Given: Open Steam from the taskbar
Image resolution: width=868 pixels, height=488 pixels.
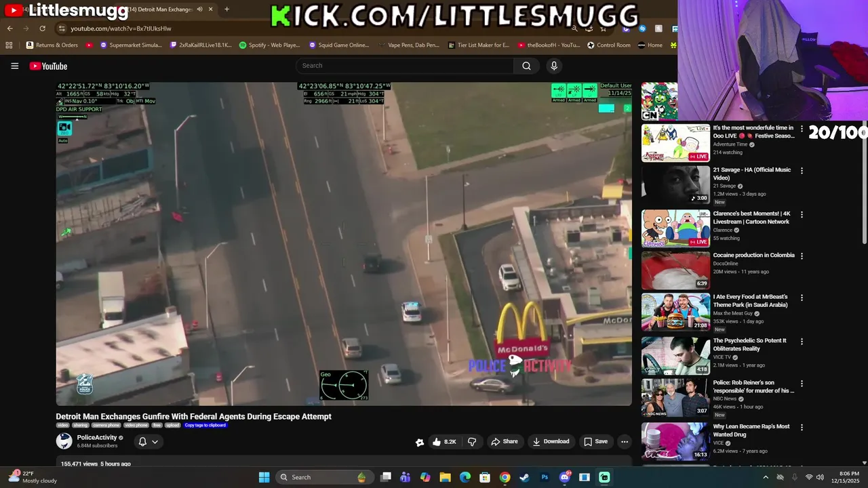Looking at the screenshot, I should pyautogui.click(x=524, y=477).
